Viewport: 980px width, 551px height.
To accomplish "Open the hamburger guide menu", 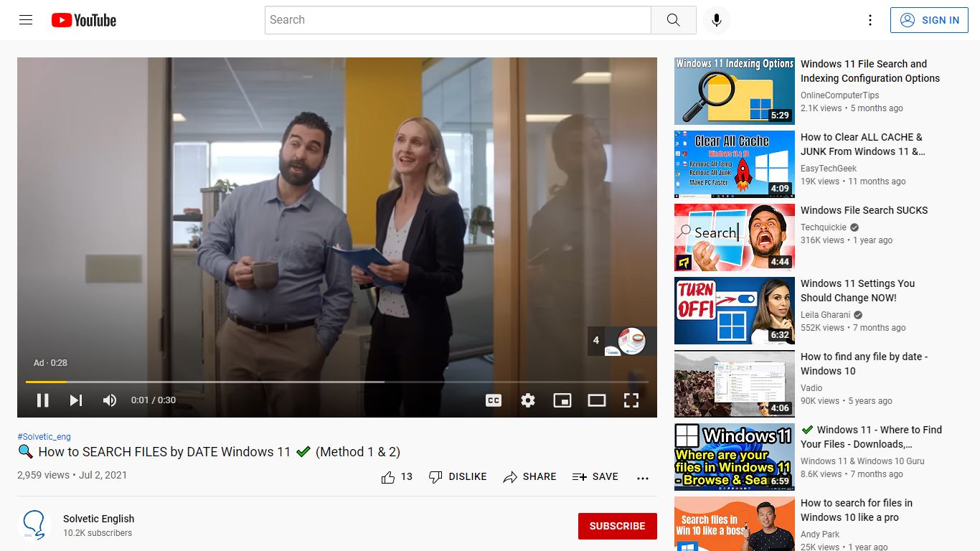I will pyautogui.click(x=26, y=20).
